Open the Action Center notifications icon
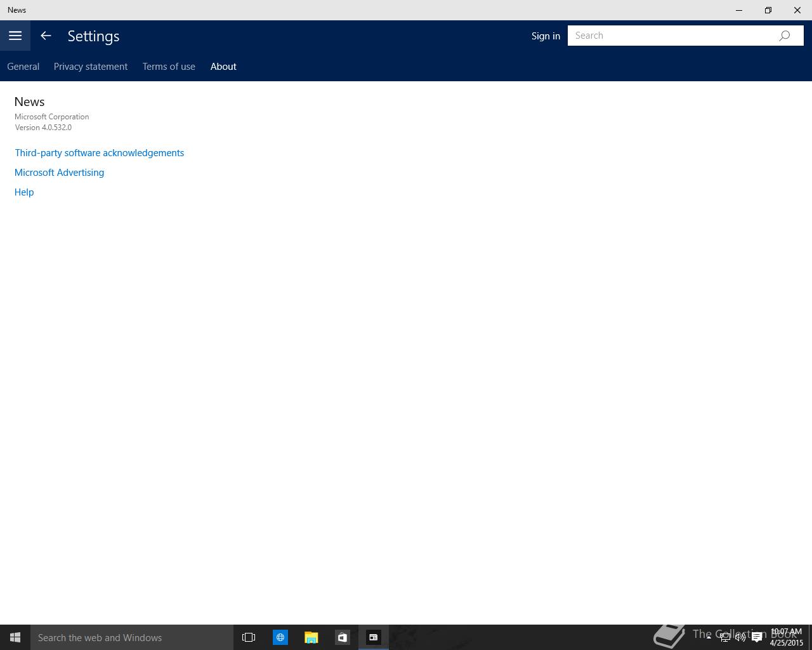This screenshot has height=650, width=812. coord(757,637)
